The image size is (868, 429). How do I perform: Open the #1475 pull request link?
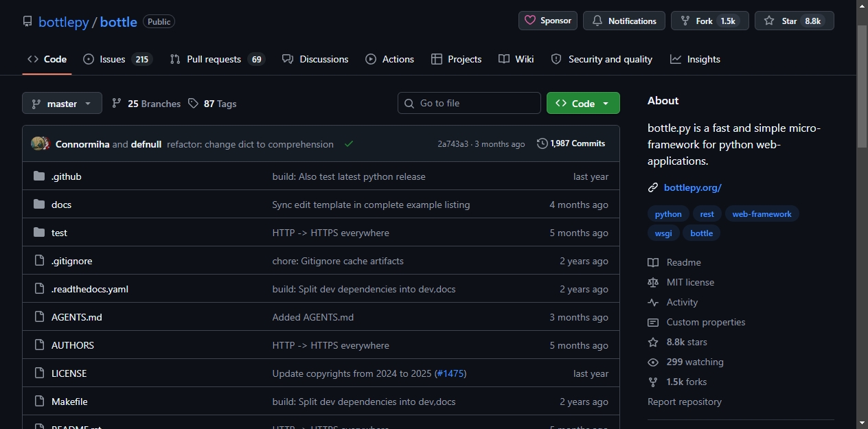[x=450, y=373]
